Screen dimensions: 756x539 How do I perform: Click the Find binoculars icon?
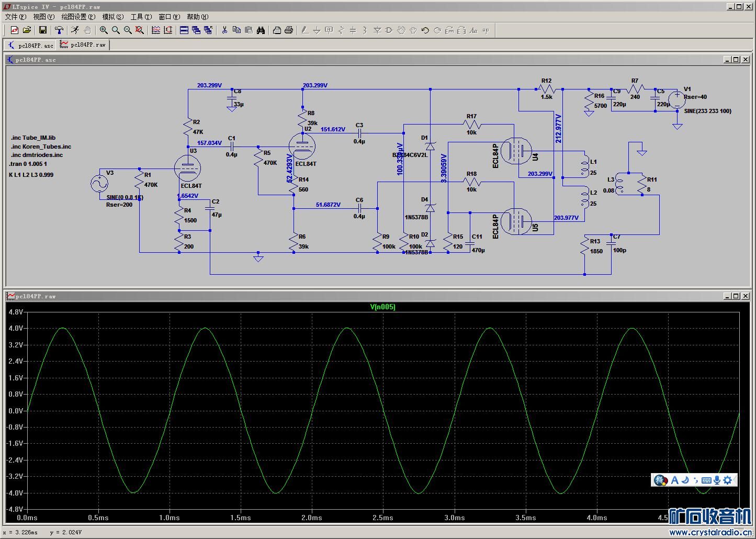261,30
